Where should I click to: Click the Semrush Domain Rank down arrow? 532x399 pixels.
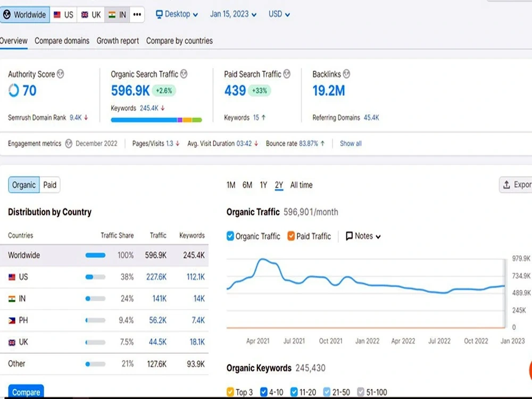pos(86,118)
